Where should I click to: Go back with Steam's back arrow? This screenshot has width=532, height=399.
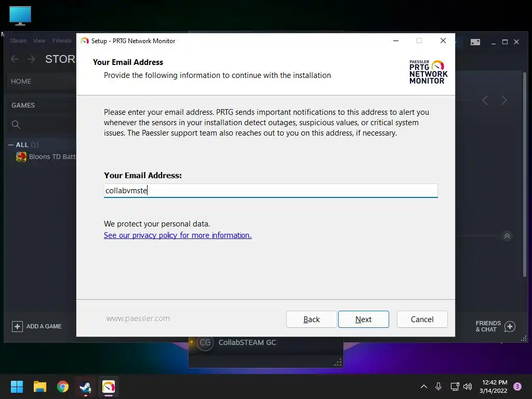pos(14,59)
